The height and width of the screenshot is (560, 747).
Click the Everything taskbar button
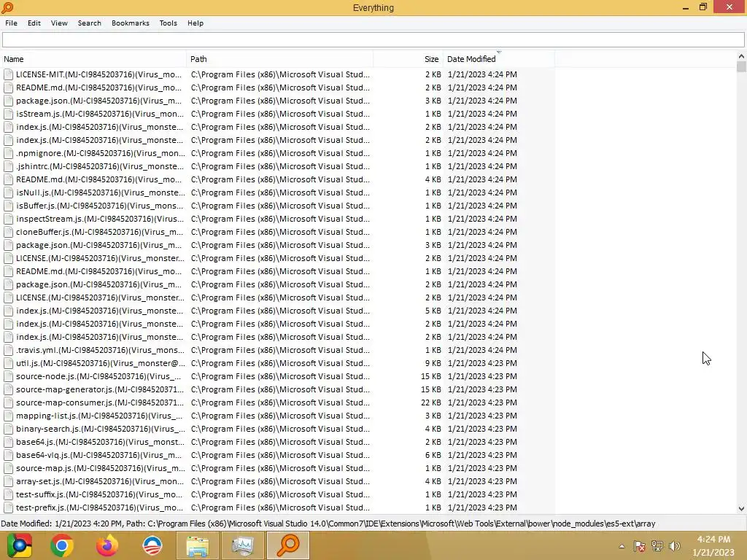(287, 545)
